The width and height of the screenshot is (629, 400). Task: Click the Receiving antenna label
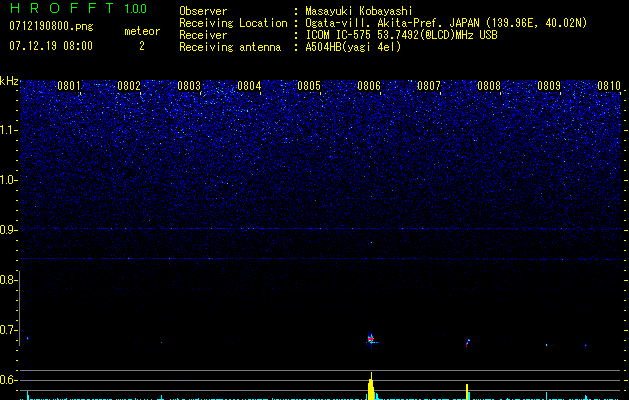[230, 47]
